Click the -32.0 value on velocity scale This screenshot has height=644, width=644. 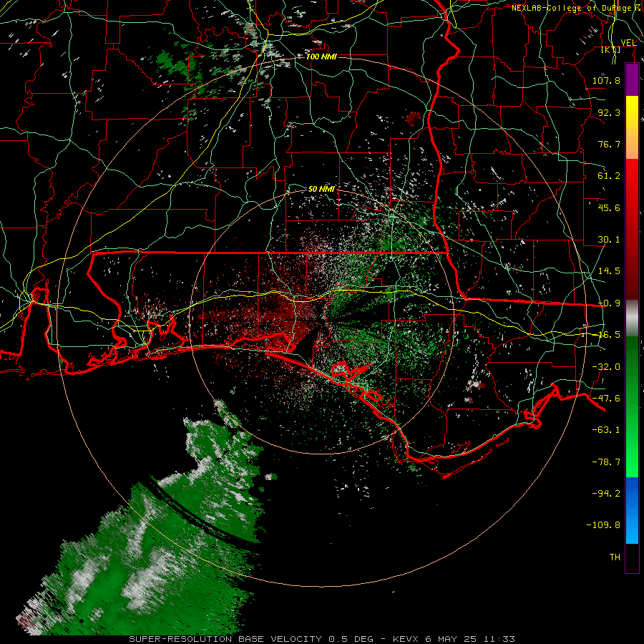click(606, 367)
